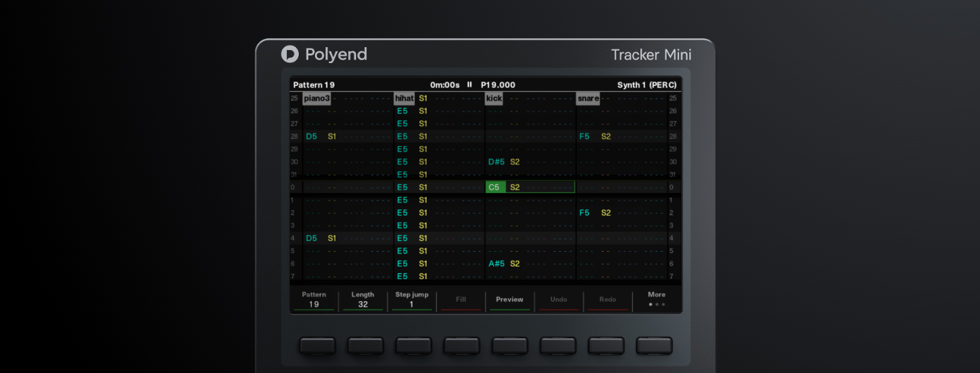Screen dimensions: 980x373
Task: Select the D5 note on row 4
Action: click(x=312, y=238)
